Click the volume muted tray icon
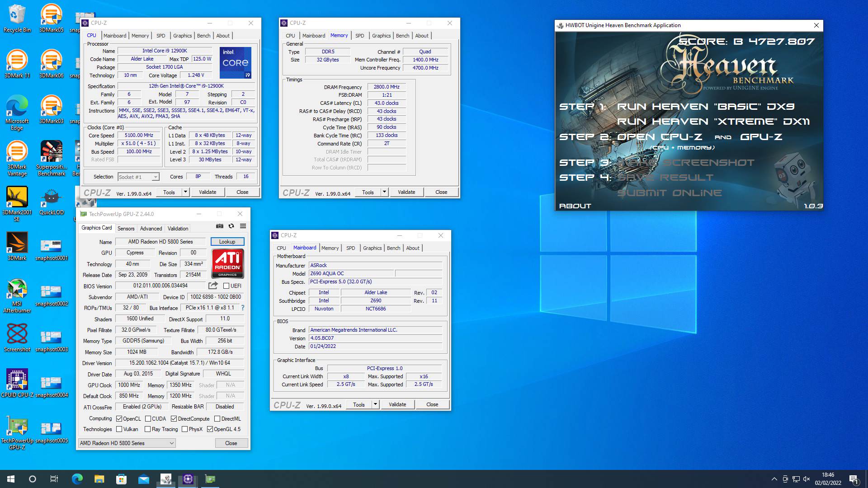This screenshot has height=488, width=868. pos(807,479)
